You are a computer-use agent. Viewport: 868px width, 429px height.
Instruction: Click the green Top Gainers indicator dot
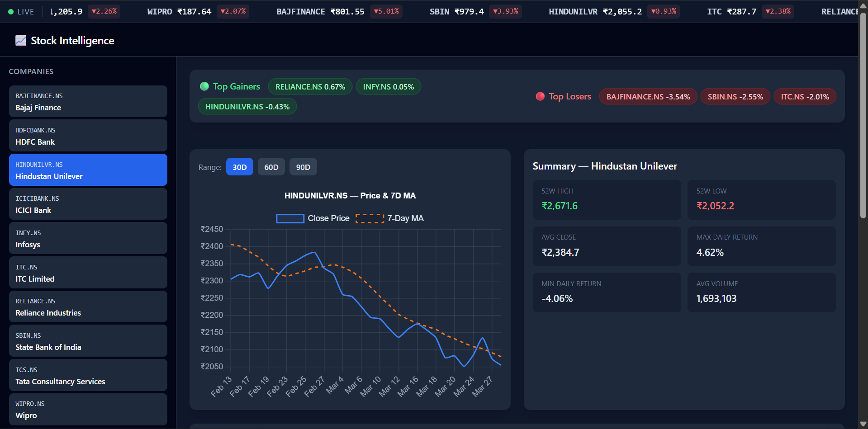[x=204, y=86]
